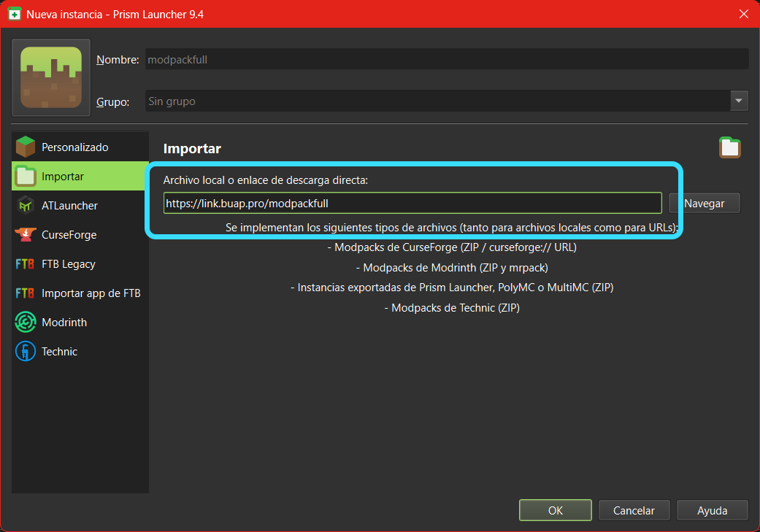This screenshot has height=532, width=760.
Task: Click the Cancelar button
Action: 634,511
